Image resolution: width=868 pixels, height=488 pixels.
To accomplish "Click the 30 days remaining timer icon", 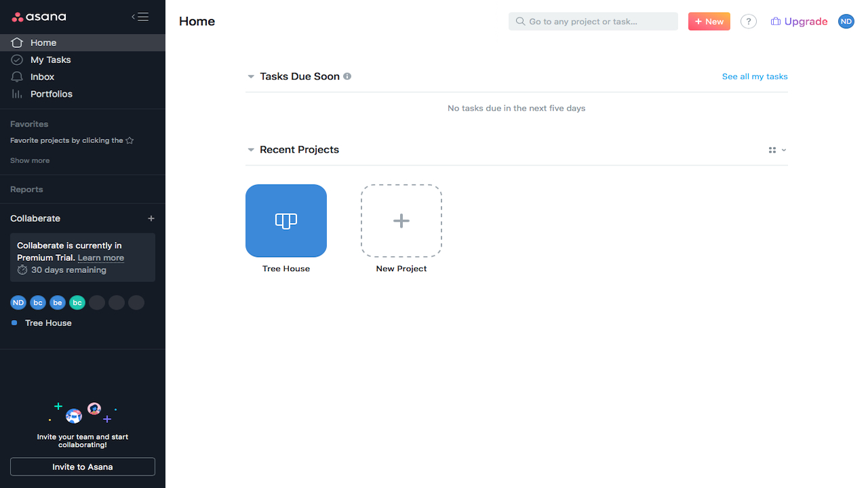I will 22,270.
